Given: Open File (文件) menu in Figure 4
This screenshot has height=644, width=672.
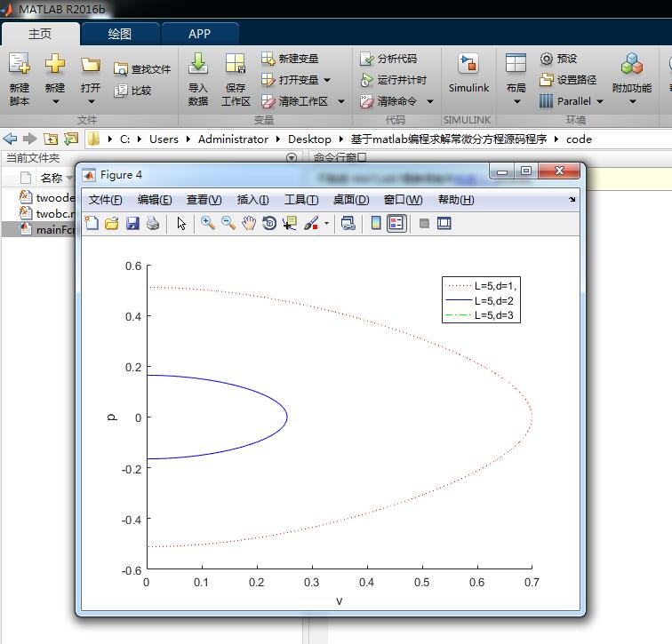Looking at the screenshot, I should point(105,200).
